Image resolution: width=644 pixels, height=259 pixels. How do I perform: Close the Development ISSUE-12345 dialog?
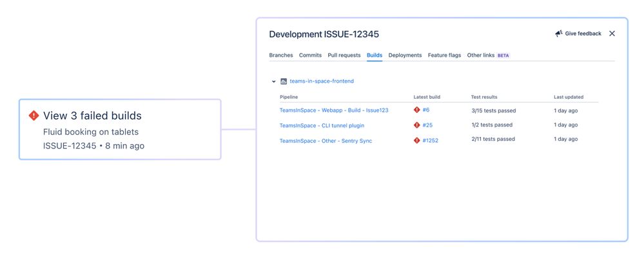click(612, 34)
